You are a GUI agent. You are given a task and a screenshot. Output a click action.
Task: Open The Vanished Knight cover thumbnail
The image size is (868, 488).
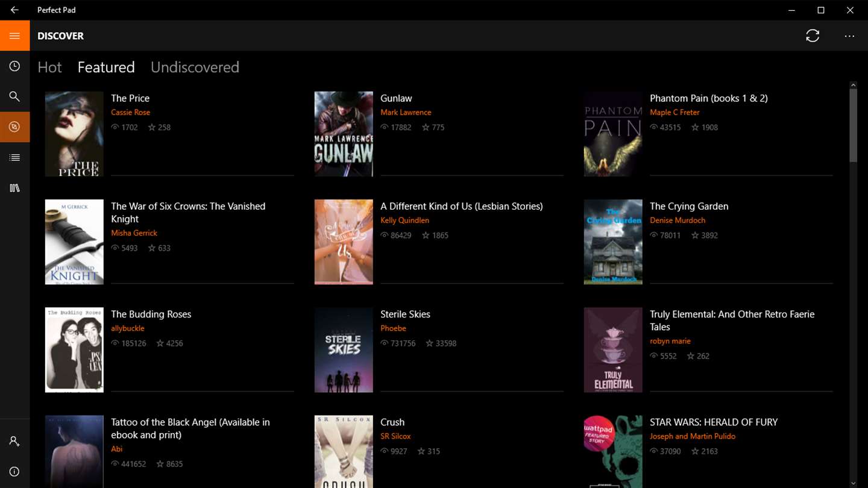point(74,242)
